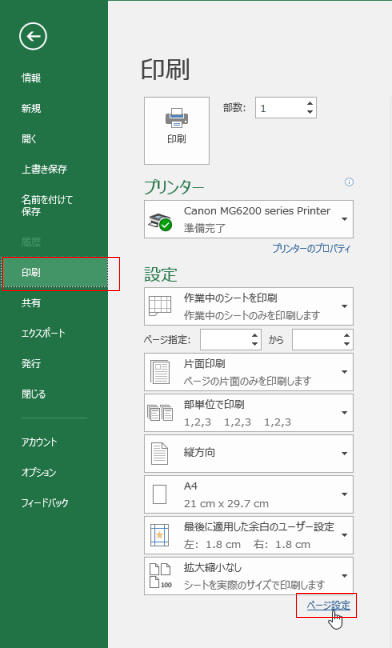Click the custom margins star icon
The image size is (392, 648).
pos(160,535)
